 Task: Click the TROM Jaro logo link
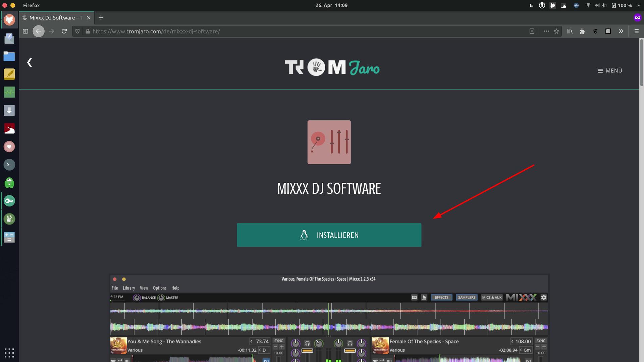332,68
